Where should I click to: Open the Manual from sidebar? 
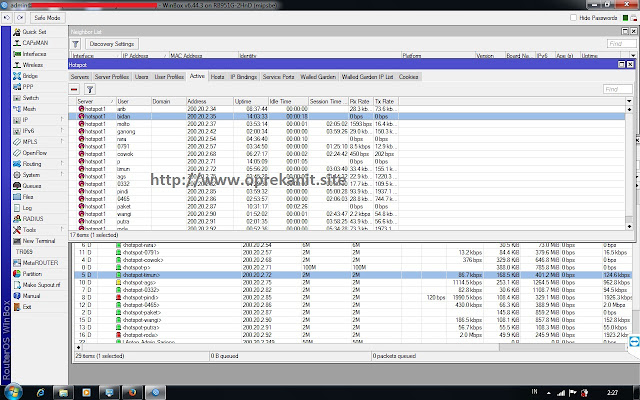click(x=31, y=296)
